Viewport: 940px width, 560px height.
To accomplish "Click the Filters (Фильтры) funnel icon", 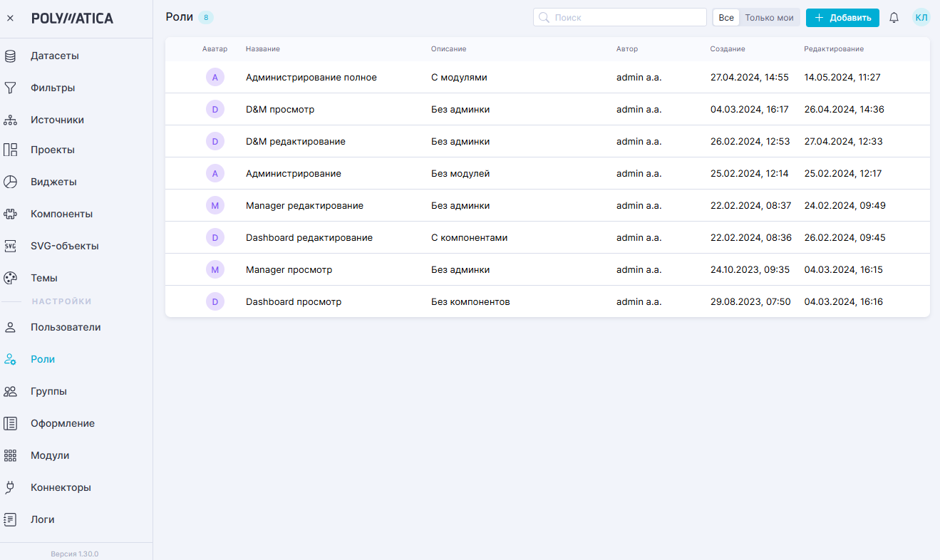I will coord(10,88).
